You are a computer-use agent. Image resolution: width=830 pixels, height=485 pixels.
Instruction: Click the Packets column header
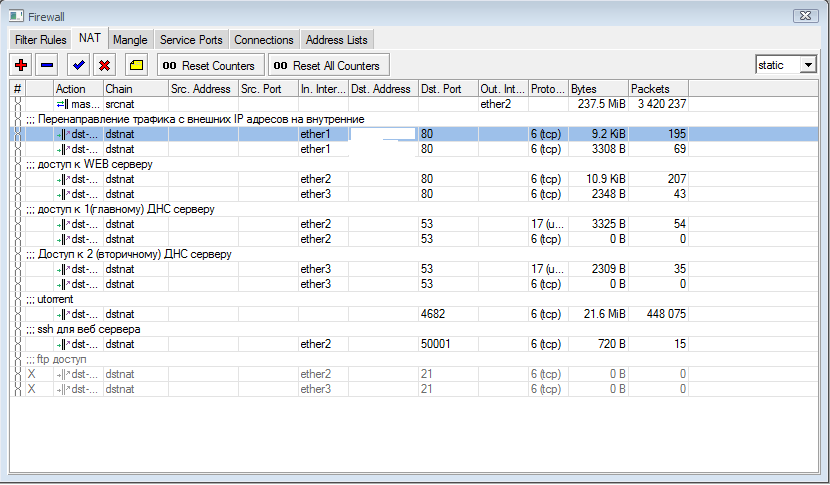pos(658,89)
